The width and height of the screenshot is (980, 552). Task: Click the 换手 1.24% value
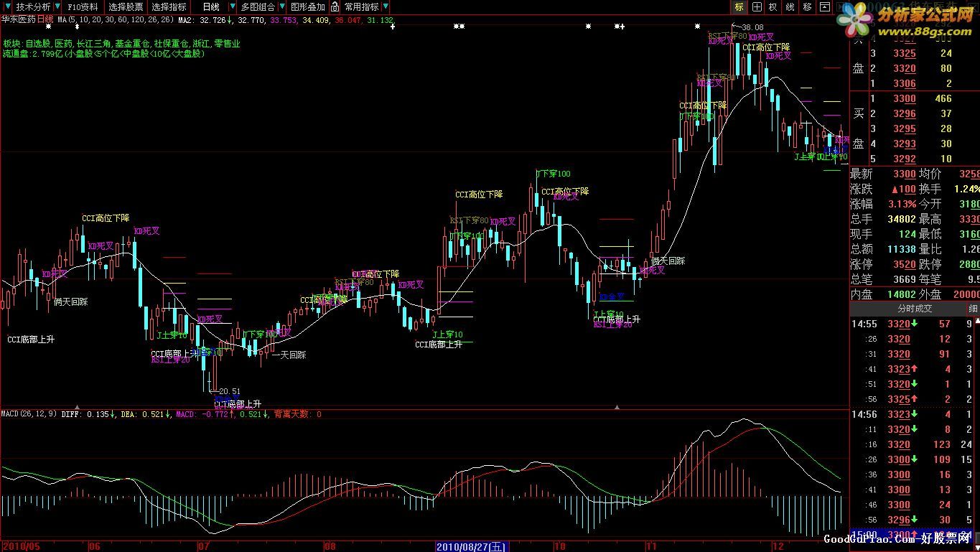point(966,189)
